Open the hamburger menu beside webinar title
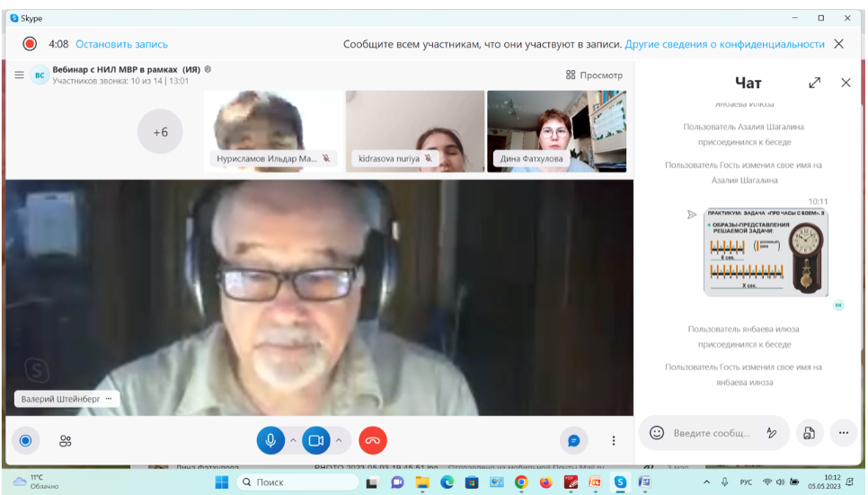 [19, 75]
